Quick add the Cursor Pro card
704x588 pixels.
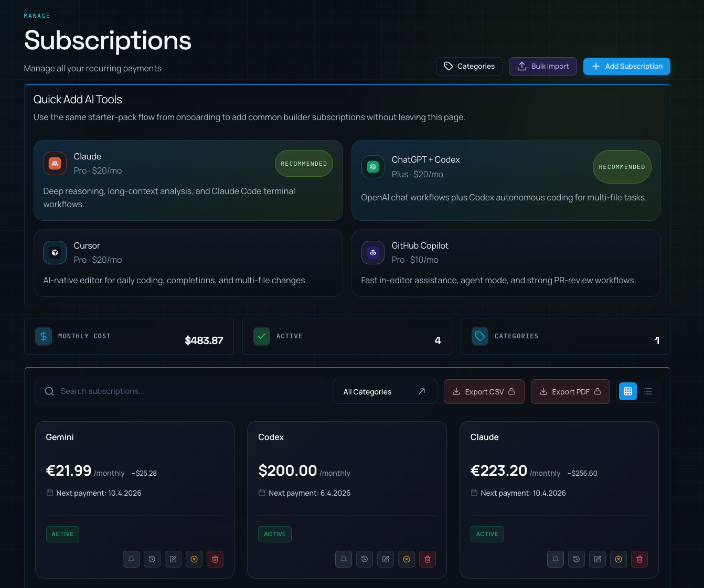click(x=188, y=263)
